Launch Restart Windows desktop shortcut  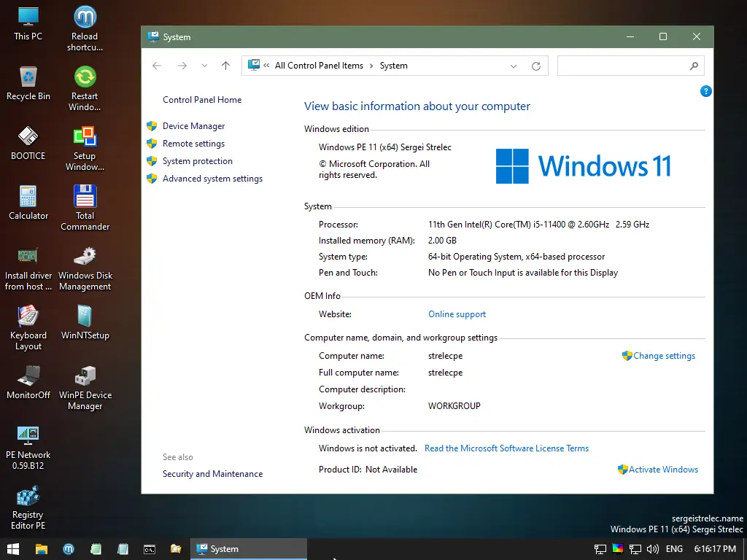(x=85, y=88)
